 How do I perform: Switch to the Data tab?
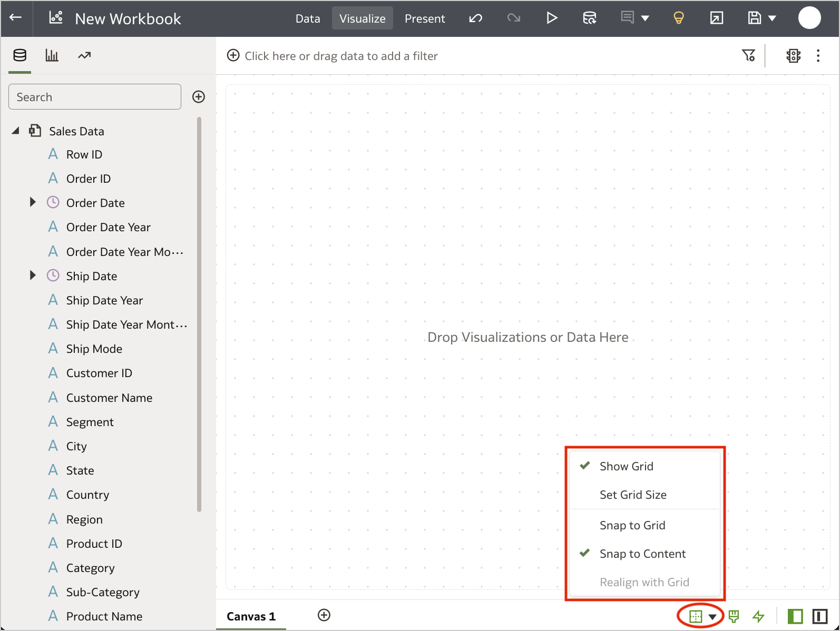point(308,18)
